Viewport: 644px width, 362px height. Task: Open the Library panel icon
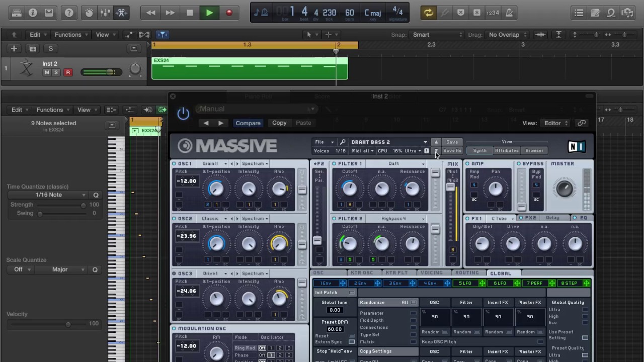(x=17, y=13)
